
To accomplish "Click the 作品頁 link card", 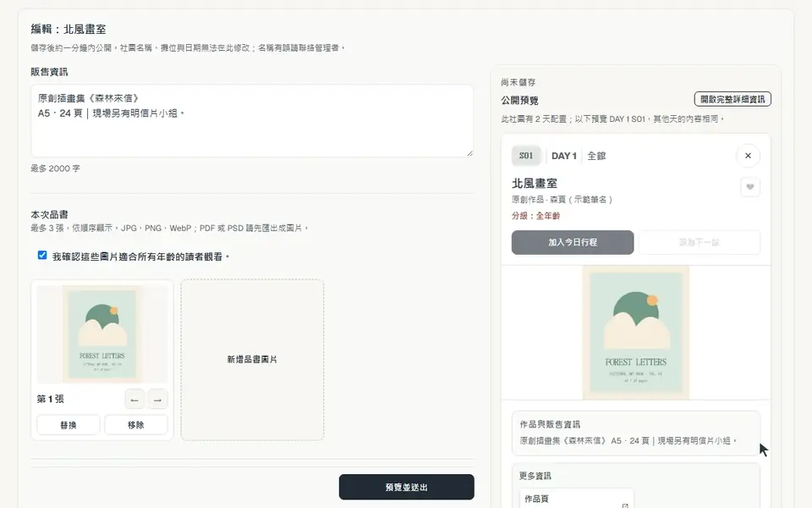I will (576, 499).
